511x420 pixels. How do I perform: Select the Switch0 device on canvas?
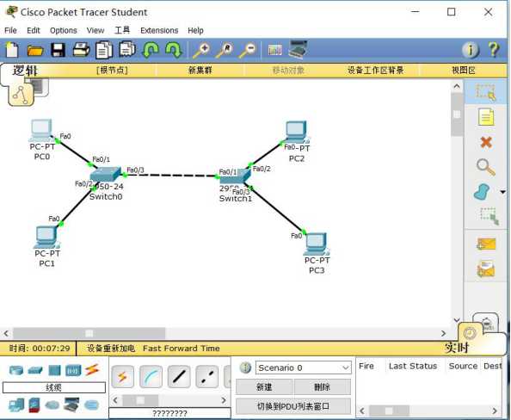tap(105, 175)
